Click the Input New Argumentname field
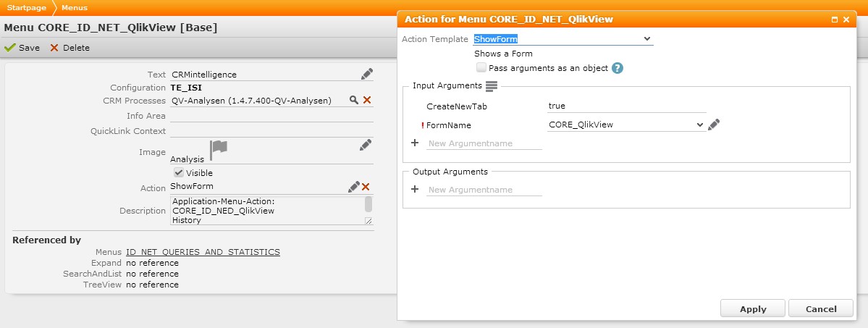868x328 pixels. click(x=484, y=143)
